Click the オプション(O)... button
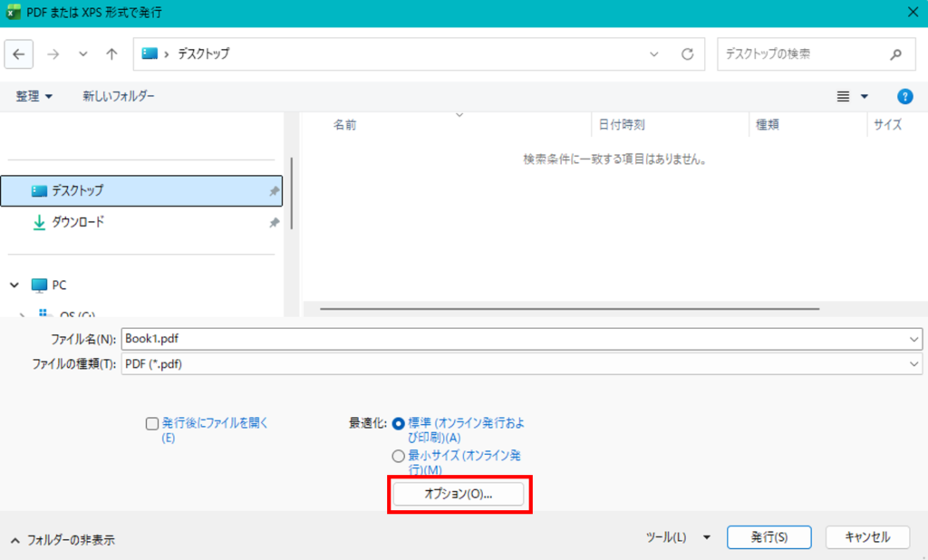This screenshot has width=928, height=560. [459, 494]
